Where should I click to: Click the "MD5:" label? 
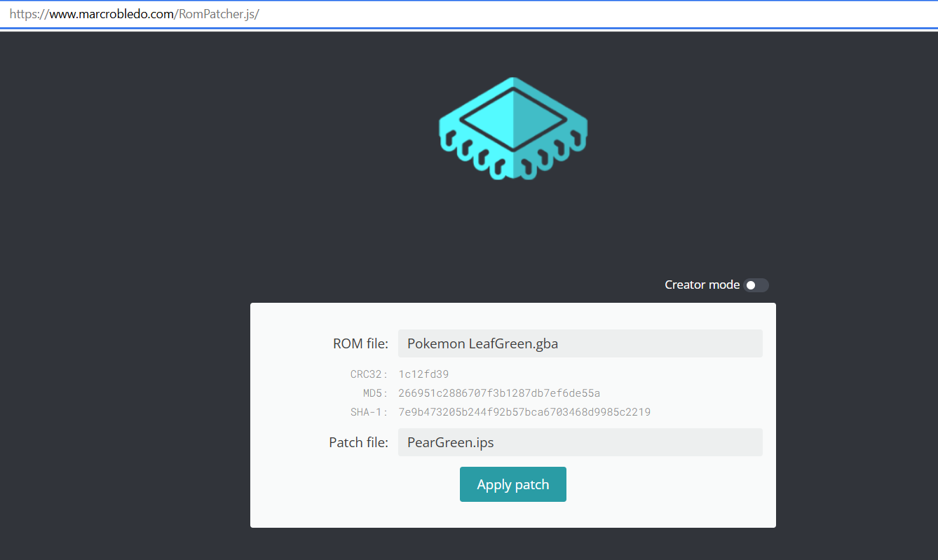click(374, 393)
